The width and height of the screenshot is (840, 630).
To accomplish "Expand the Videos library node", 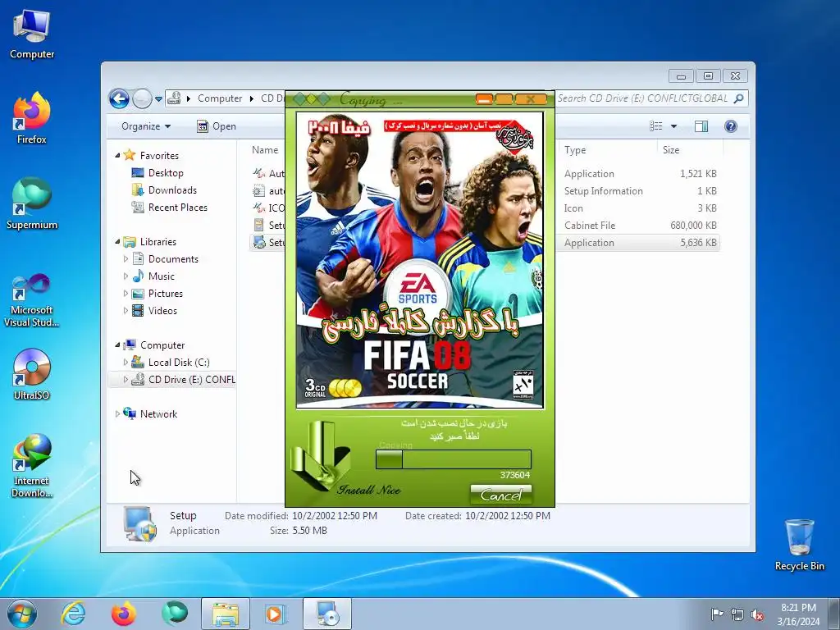I will click(x=126, y=311).
